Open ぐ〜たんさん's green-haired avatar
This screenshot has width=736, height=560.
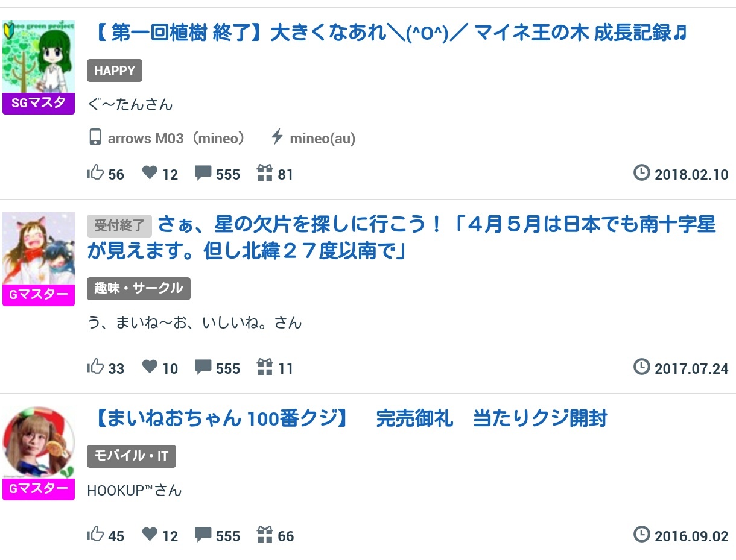[x=39, y=58]
